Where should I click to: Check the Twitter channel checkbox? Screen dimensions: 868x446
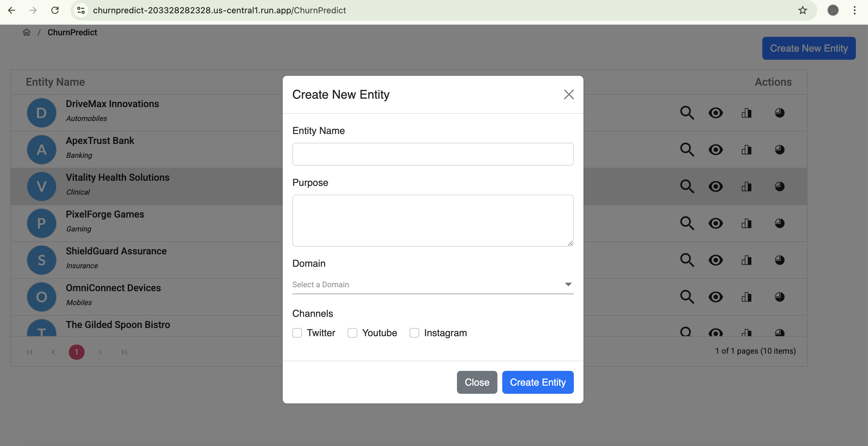[297, 333]
